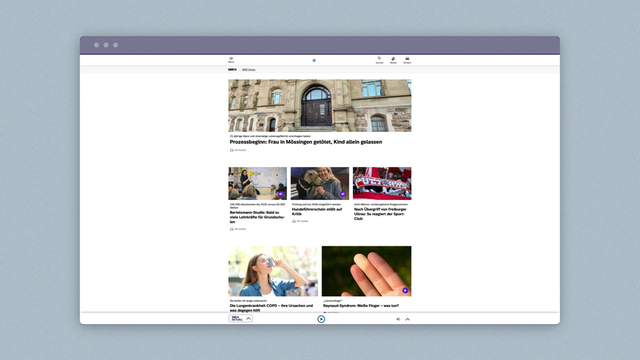Follow the SWR Home breadcrumb link
The image size is (640, 360).
coord(249,70)
